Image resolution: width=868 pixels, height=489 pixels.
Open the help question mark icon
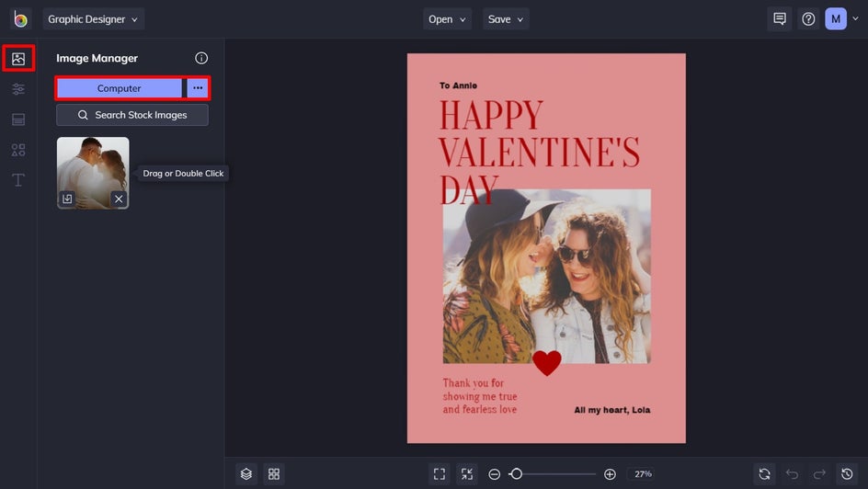[808, 19]
